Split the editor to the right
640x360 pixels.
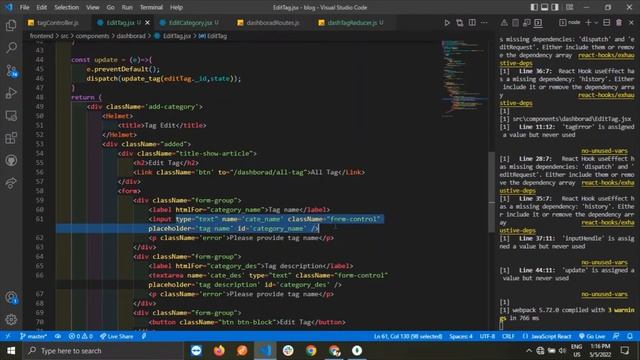click(x=472, y=23)
